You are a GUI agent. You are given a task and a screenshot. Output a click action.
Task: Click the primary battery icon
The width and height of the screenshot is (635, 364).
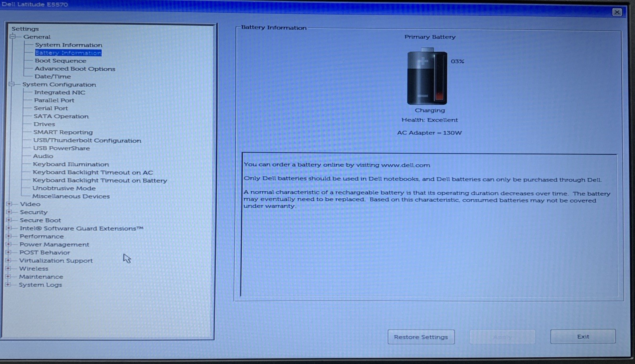427,76
